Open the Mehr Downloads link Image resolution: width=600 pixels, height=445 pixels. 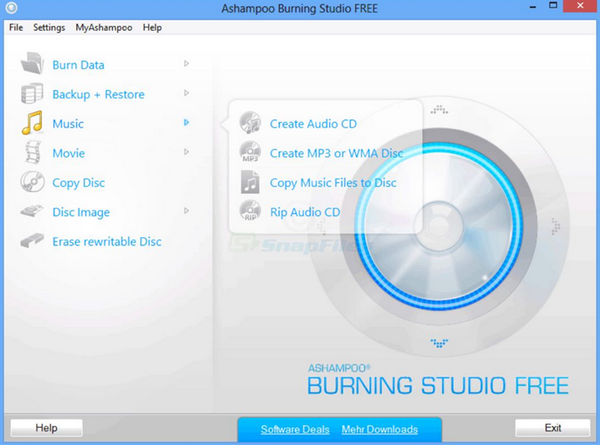click(379, 429)
